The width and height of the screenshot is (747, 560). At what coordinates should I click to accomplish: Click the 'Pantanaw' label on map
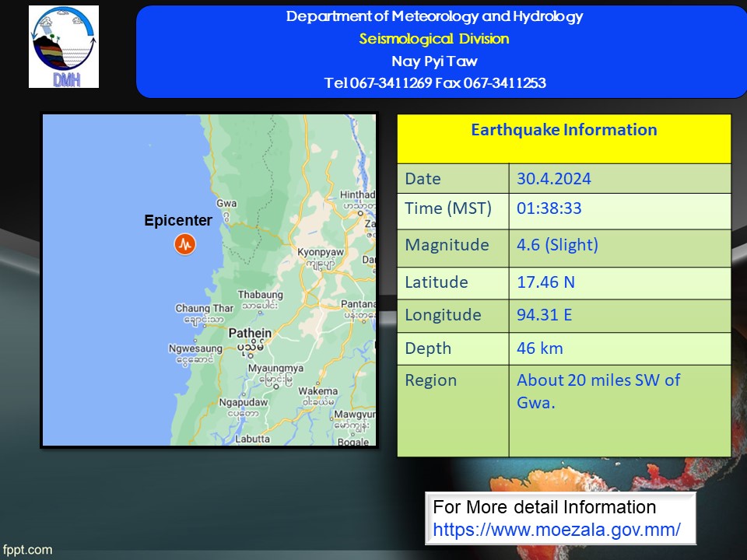tap(358, 304)
